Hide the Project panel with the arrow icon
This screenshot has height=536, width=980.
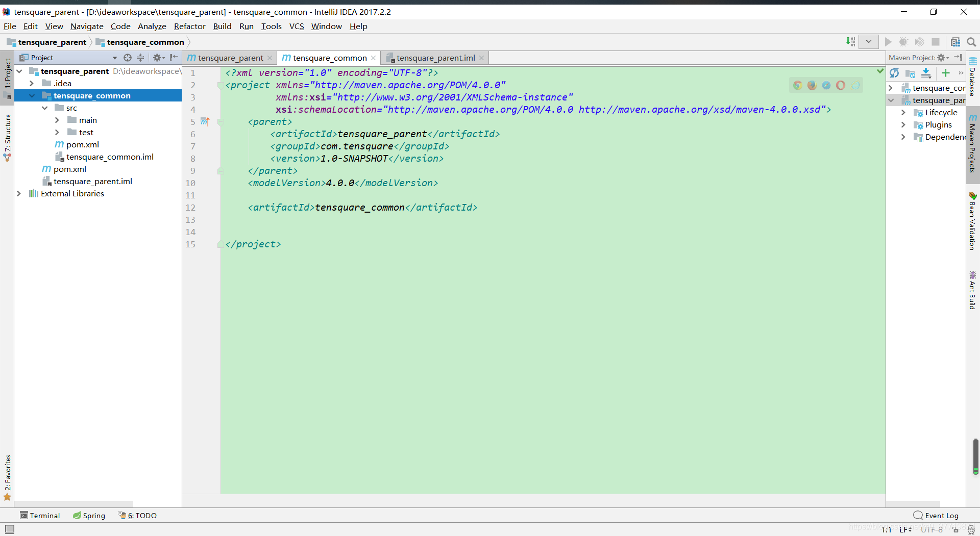click(174, 58)
